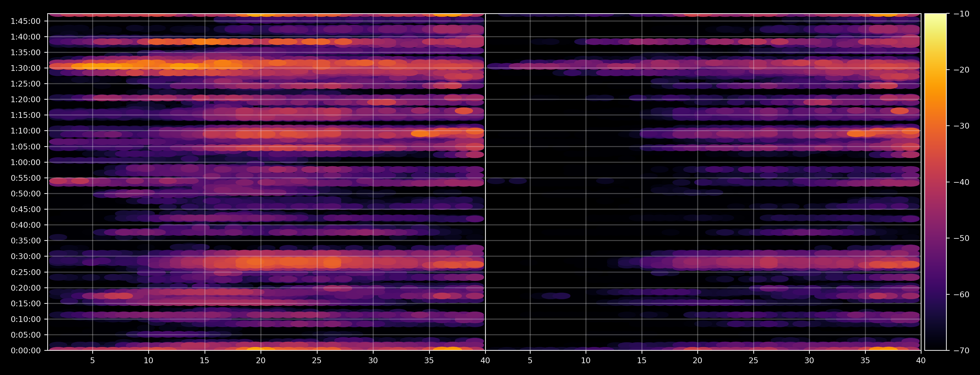The height and width of the screenshot is (375, 980).
Task: Choose the 1:10:00 tick label
Action: tap(26, 131)
